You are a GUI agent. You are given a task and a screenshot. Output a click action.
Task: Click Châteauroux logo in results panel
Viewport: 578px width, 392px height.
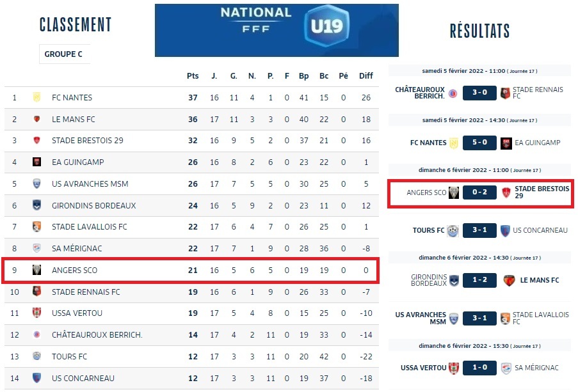tap(453, 93)
